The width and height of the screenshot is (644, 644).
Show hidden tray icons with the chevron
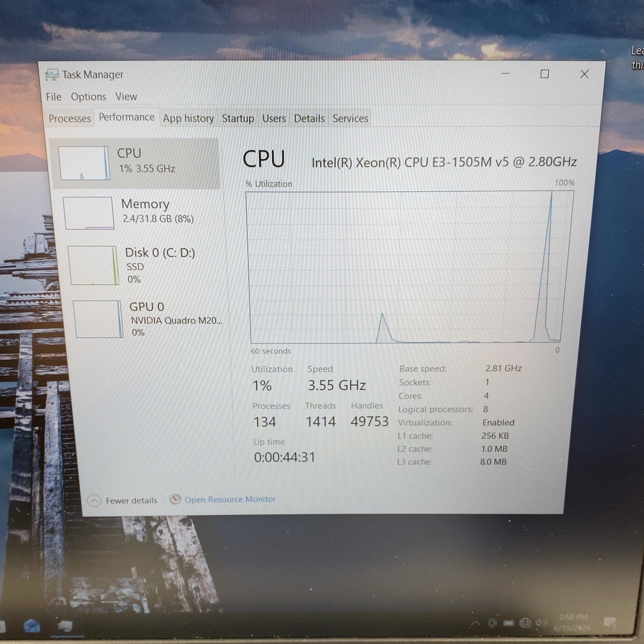475,623
